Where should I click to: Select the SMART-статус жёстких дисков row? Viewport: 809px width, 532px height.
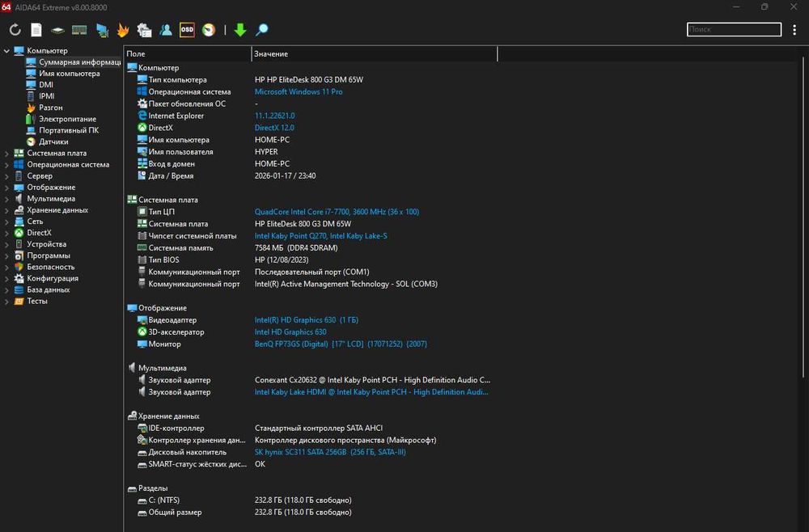coord(311,464)
